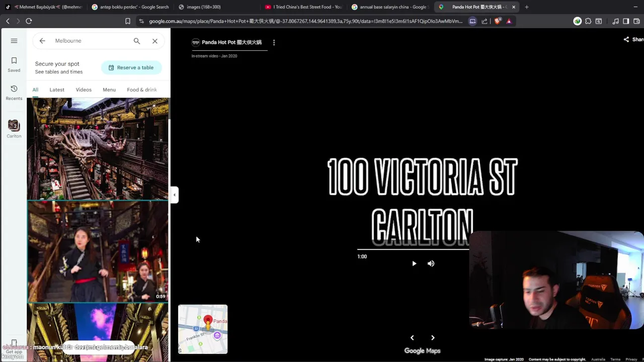This screenshot has height=362, width=644.
Task: Click "See tables and times" text
Action: click(x=59, y=72)
